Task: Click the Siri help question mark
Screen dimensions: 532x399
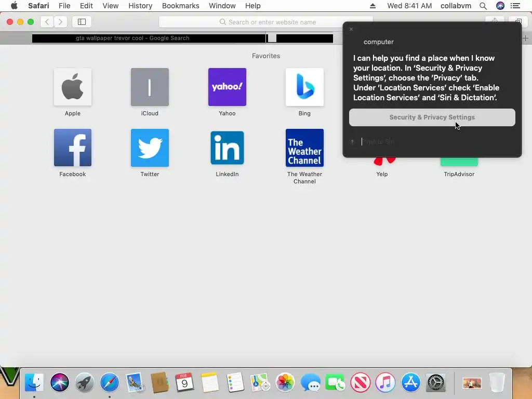Action: pos(352,142)
